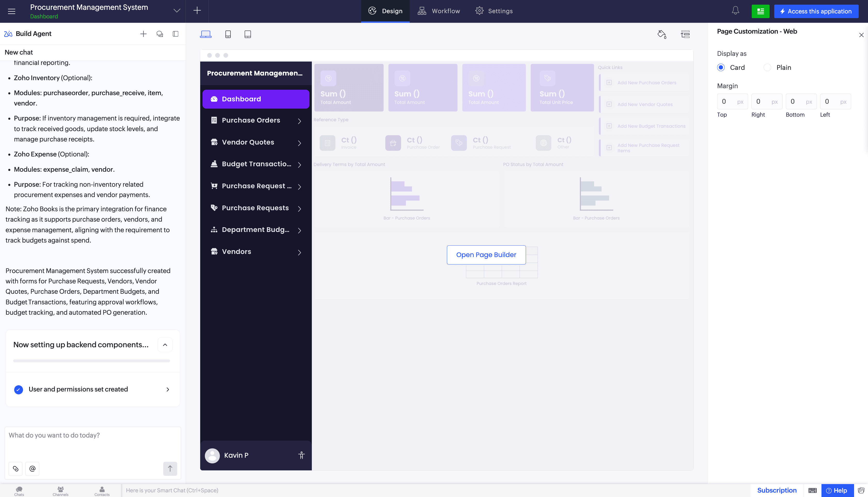Select the Delivery Terms bar chart
This screenshot has height=497, width=868.
[x=406, y=199]
